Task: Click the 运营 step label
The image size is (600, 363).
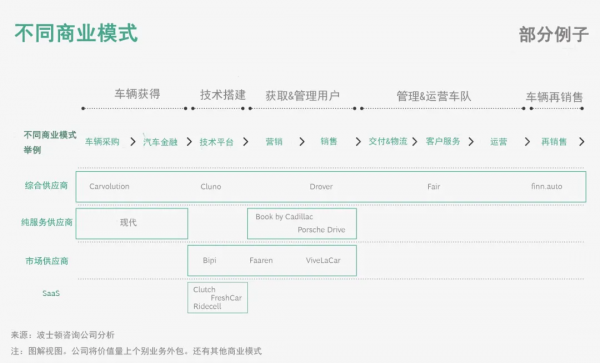Action: pyautogui.click(x=499, y=142)
